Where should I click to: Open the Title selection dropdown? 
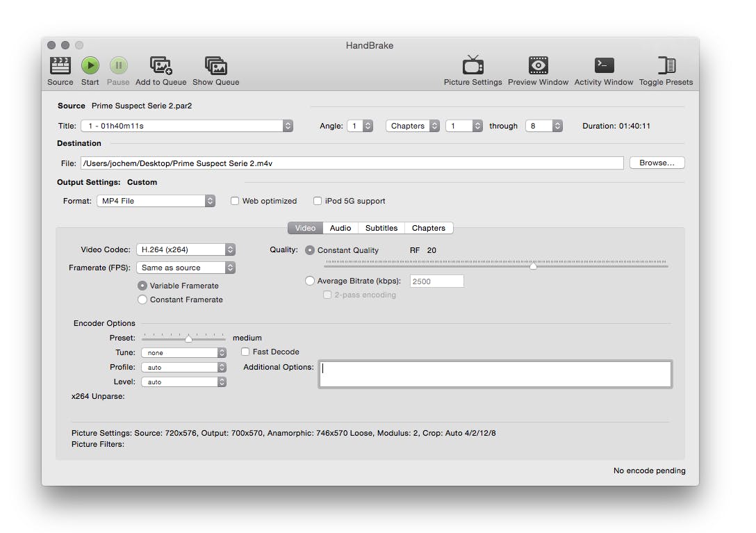tap(186, 126)
